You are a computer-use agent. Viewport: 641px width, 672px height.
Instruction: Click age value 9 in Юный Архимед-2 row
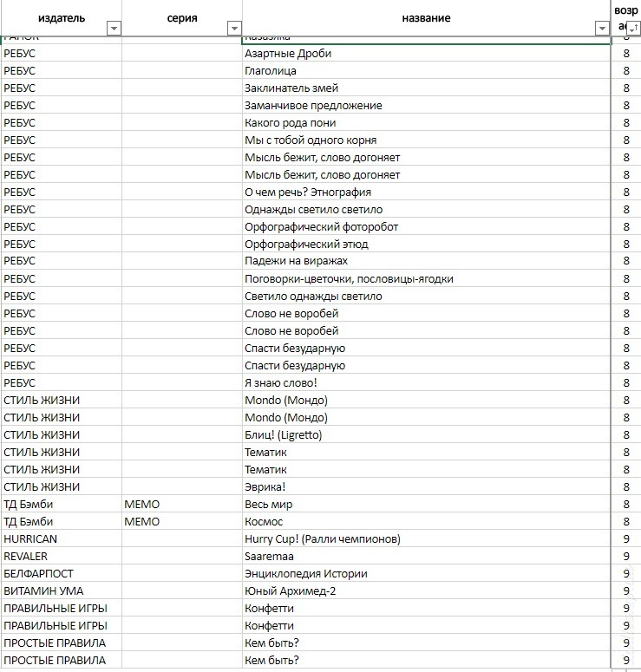pos(626,591)
